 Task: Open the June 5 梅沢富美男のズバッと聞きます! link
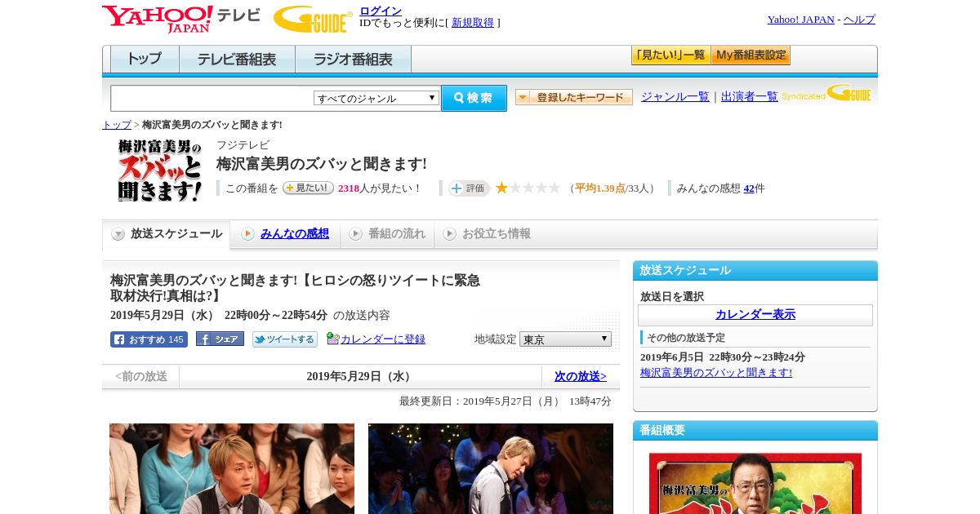[x=716, y=373]
